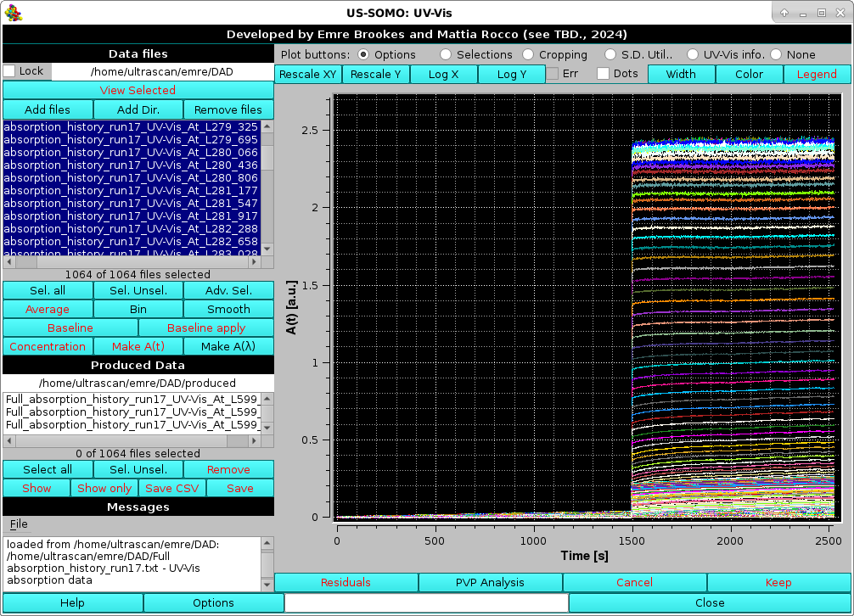
Task: Toggle the Lock checkbox
Action: [8, 71]
